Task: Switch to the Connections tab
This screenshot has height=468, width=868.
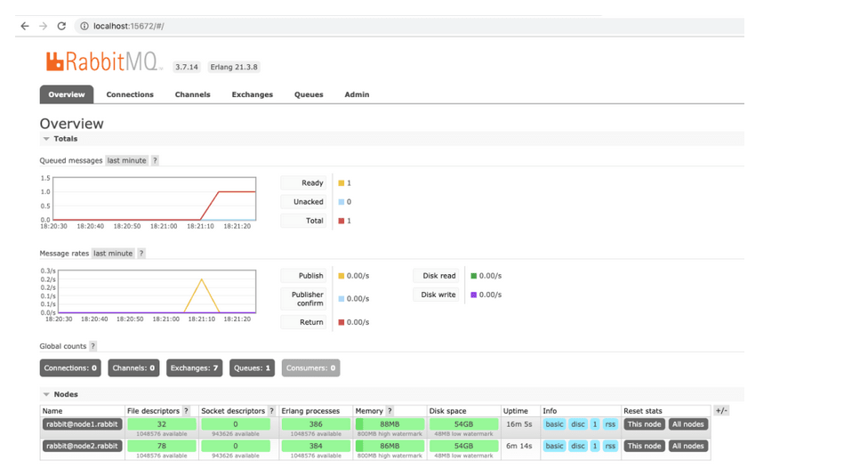Action: coord(130,94)
